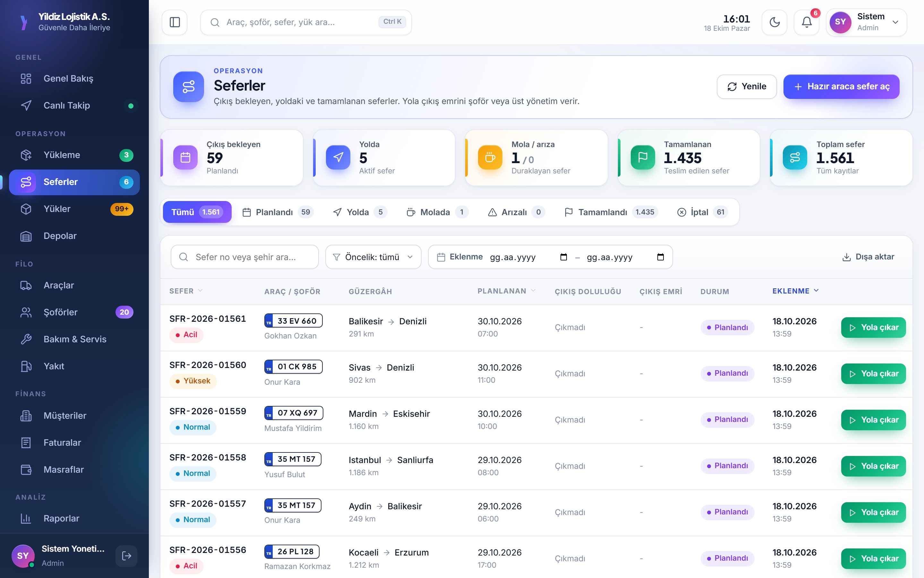Screen dimensions: 924x578
Task: Sort by EKLENME column header
Action: (795, 291)
